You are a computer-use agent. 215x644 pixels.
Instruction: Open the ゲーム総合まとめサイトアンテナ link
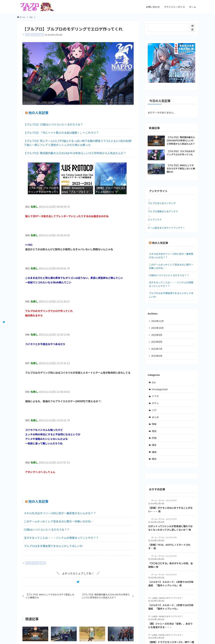[x=166, y=228]
